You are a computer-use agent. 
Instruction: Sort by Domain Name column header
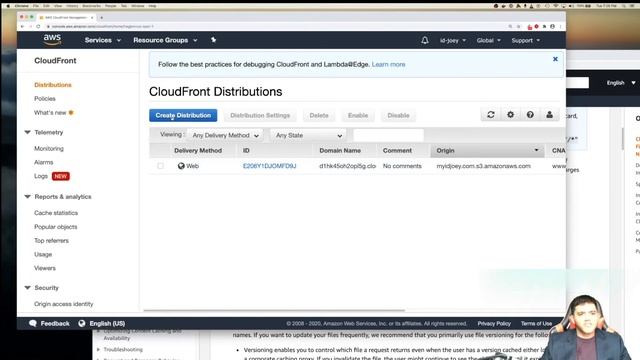point(340,151)
